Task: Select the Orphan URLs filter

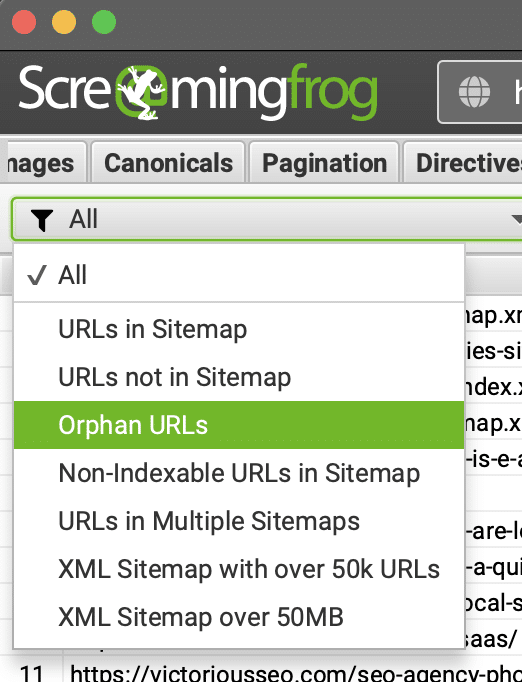Action: click(239, 425)
